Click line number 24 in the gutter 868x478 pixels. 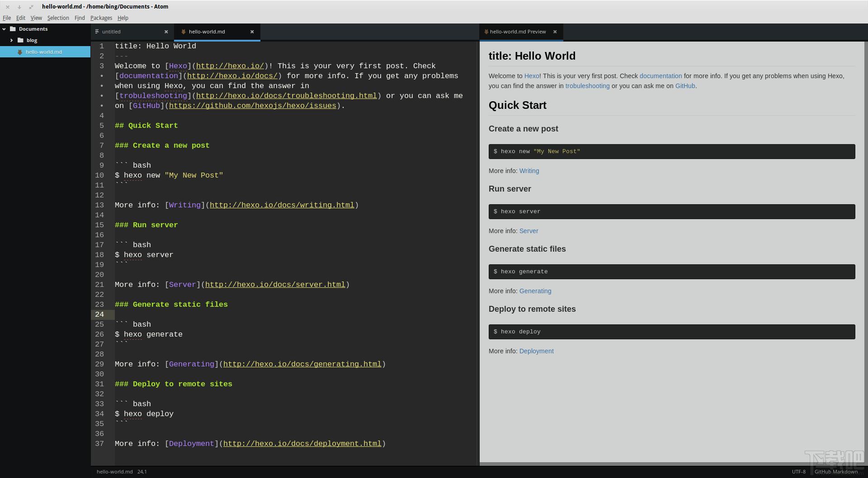click(x=99, y=314)
